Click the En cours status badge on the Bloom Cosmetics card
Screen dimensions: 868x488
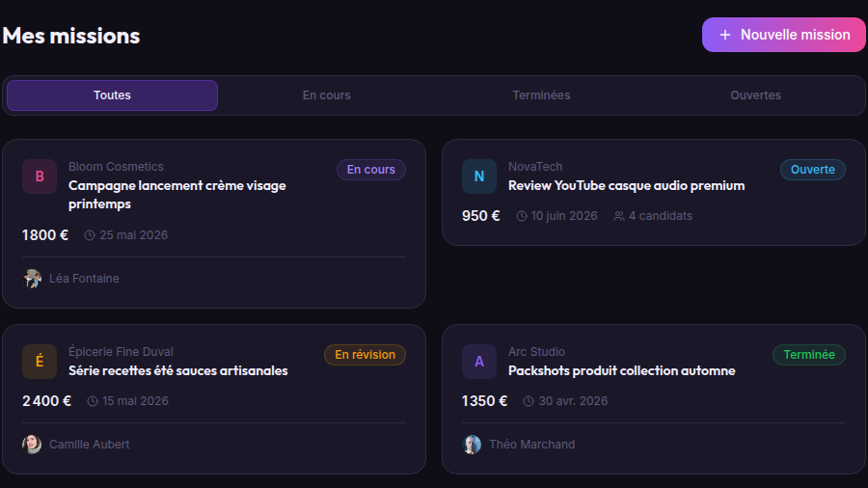pos(371,170)
